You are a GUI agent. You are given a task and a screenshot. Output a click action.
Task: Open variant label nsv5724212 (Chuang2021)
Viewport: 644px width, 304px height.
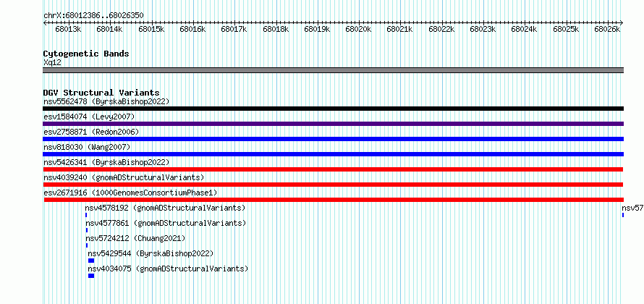[x=135, y=238]
